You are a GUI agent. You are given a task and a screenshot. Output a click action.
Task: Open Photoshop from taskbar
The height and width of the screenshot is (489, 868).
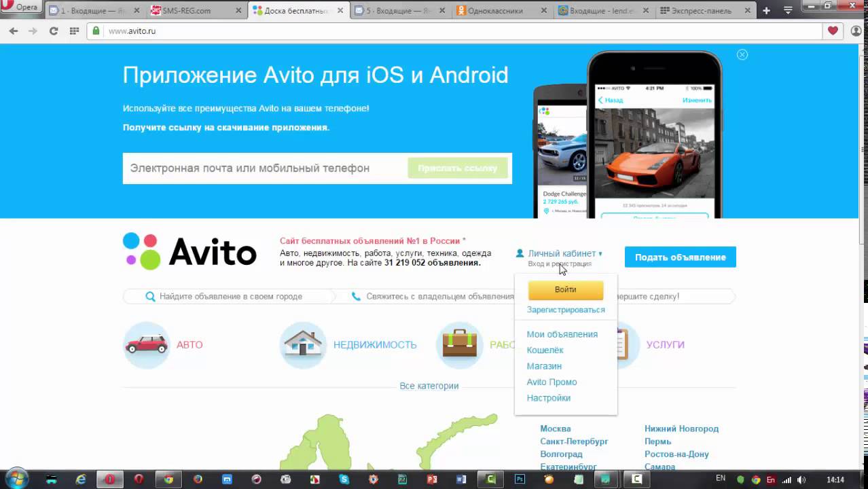click(x=520, y=479)
